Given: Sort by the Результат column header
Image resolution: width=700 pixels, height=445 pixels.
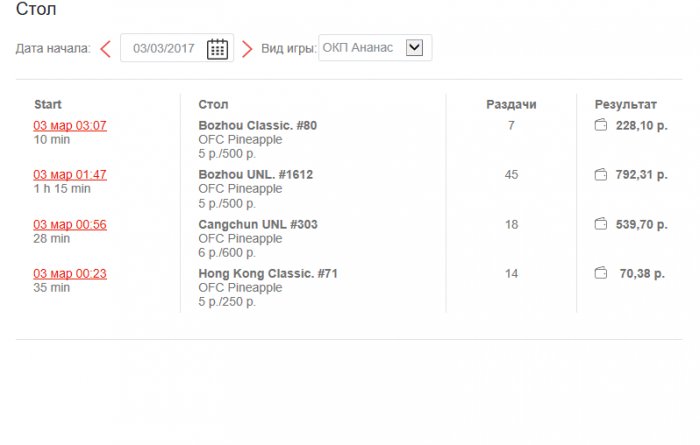Looking at the screenshot, I should click(625, 104).
